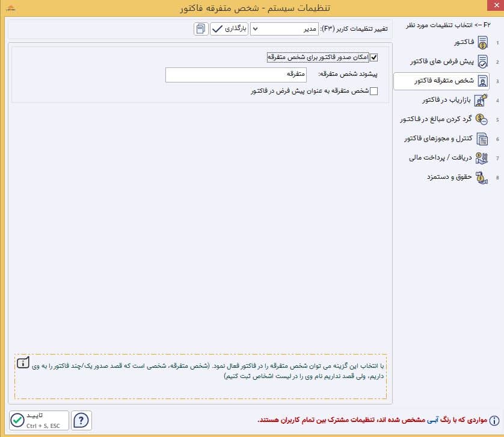The image size is (504, 437).
Task: Click the فاکتور invoice icon in sidebar
Action: (x=482, y=43)
